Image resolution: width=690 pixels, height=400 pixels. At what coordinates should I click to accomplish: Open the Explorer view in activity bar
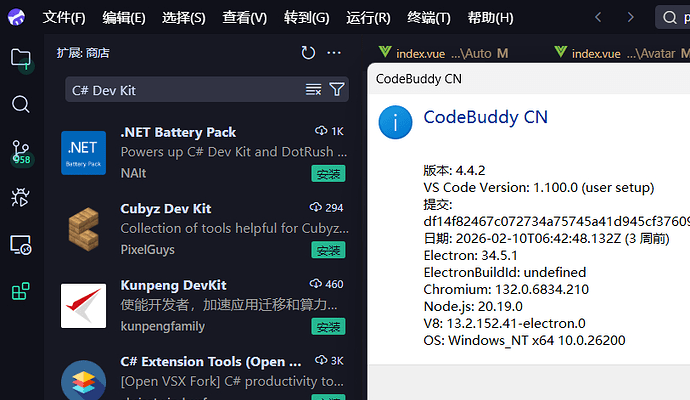pyautogui.click(x=21, y=57)
